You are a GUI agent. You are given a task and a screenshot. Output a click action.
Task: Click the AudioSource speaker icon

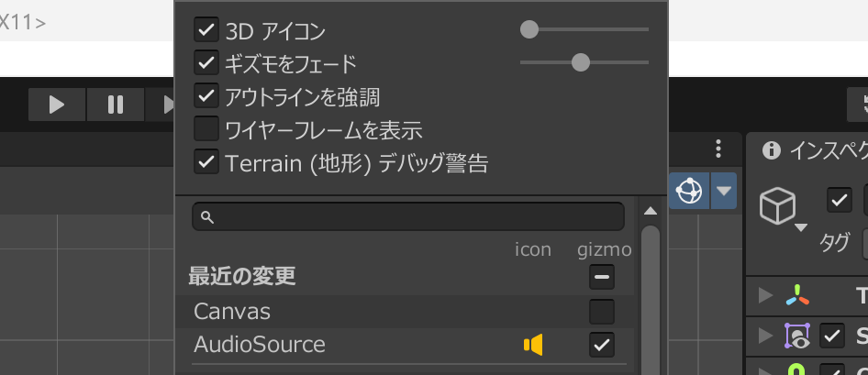click(x=533, y=345)
